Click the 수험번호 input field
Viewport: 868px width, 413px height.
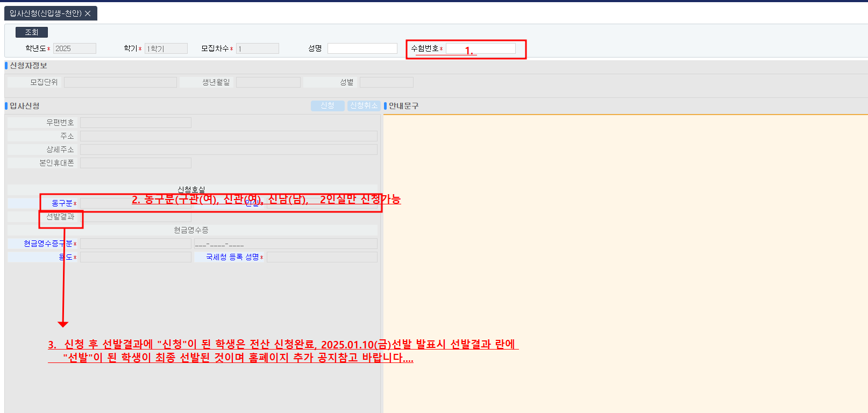(x=480, y=48)
